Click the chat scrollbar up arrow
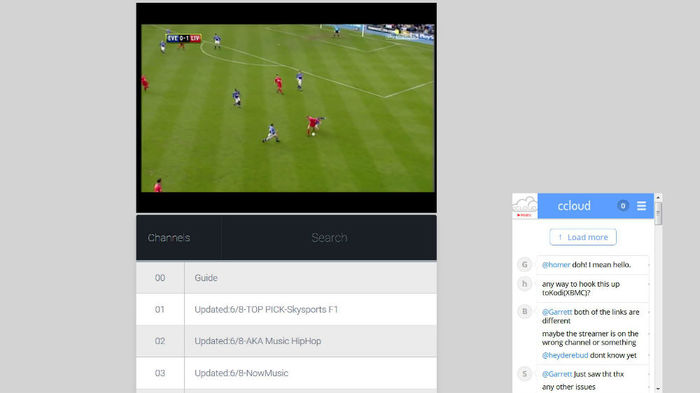Screen dimensions: 700x393 point(658,197)
